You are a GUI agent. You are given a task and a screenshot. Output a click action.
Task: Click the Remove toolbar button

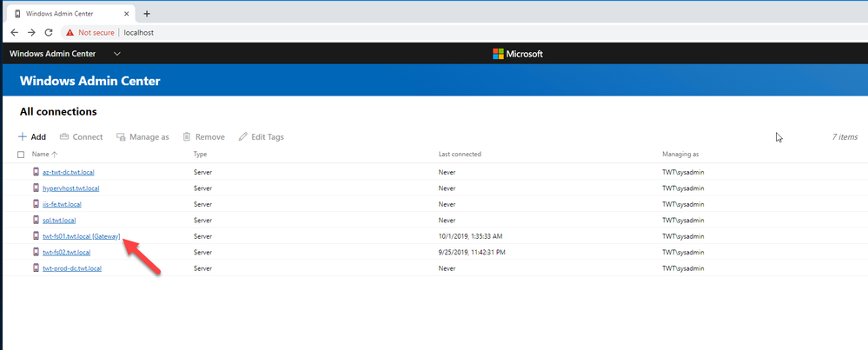203,136
